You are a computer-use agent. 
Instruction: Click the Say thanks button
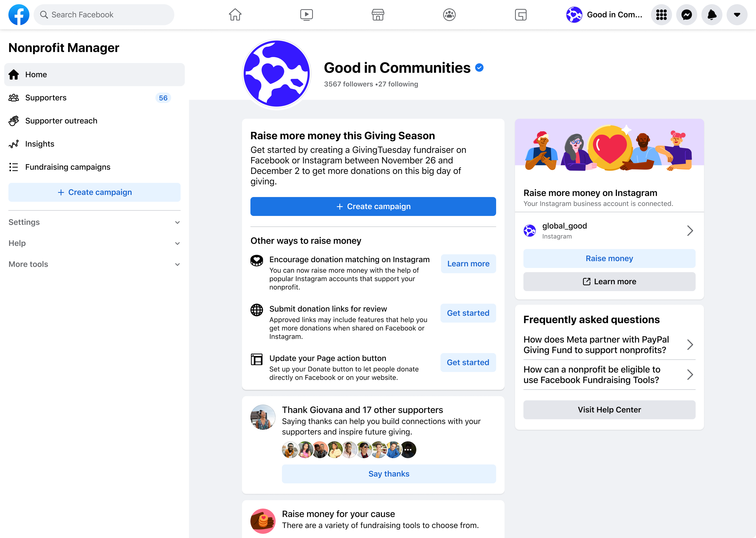pos(389,474)
